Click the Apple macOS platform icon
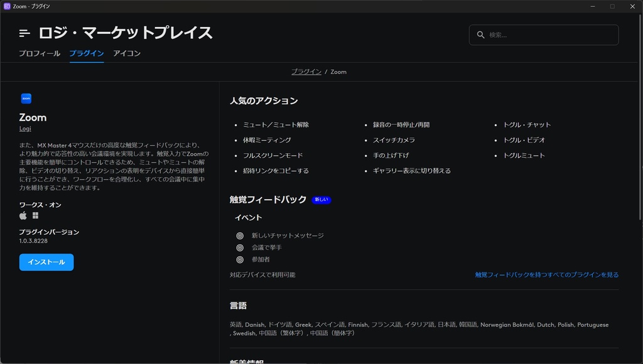 23,216
